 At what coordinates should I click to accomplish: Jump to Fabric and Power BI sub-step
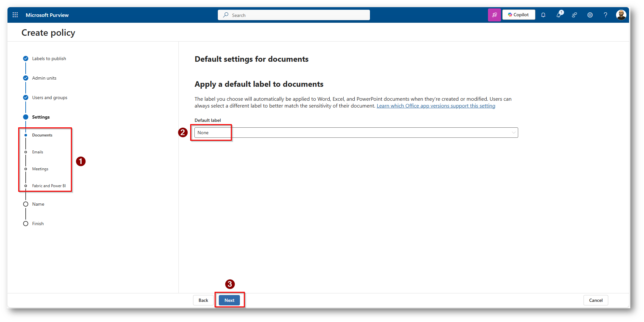[49, 186]
